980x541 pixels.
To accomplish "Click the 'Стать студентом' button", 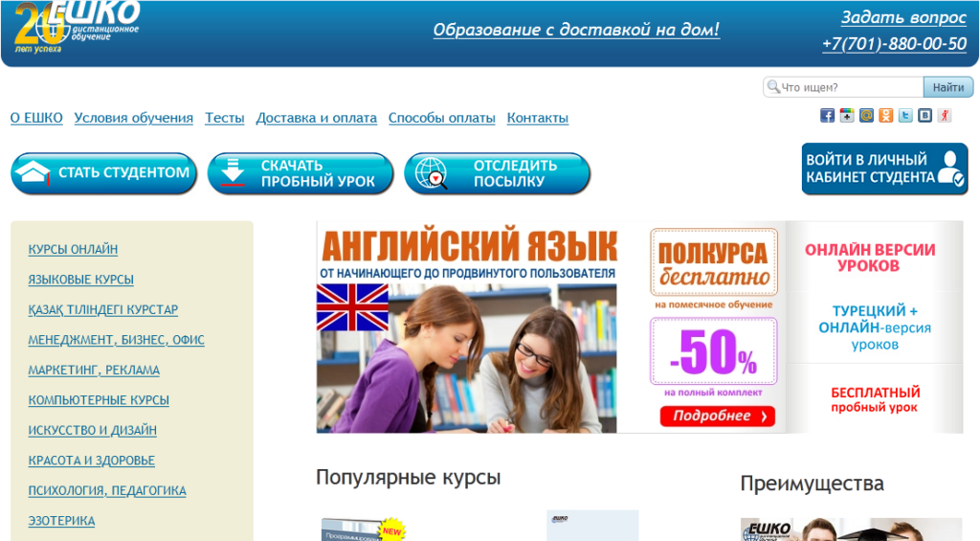I will pyautogui.click(x=103, y=173).
